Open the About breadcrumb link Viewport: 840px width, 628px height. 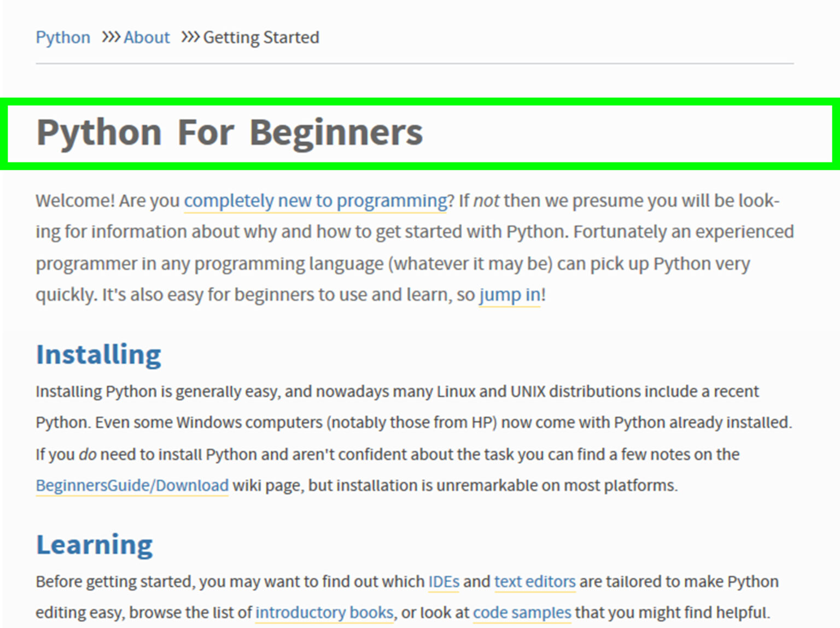pos(146,37)
